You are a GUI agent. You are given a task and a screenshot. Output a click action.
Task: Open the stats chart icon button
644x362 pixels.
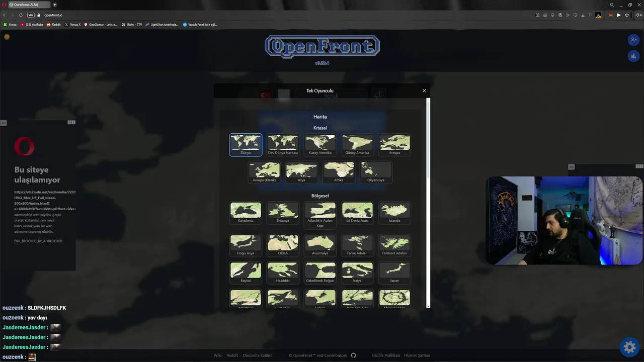click(633, 56)
